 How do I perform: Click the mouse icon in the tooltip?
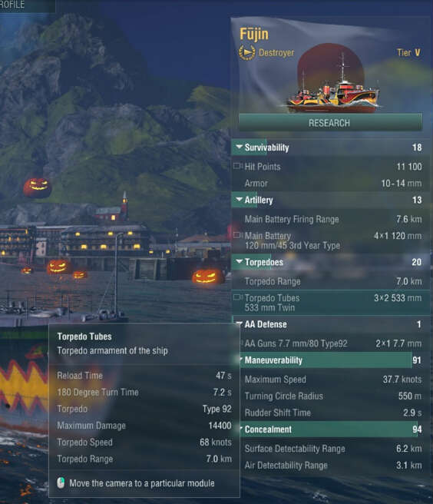pyautogui.click(x=61, y=482)
